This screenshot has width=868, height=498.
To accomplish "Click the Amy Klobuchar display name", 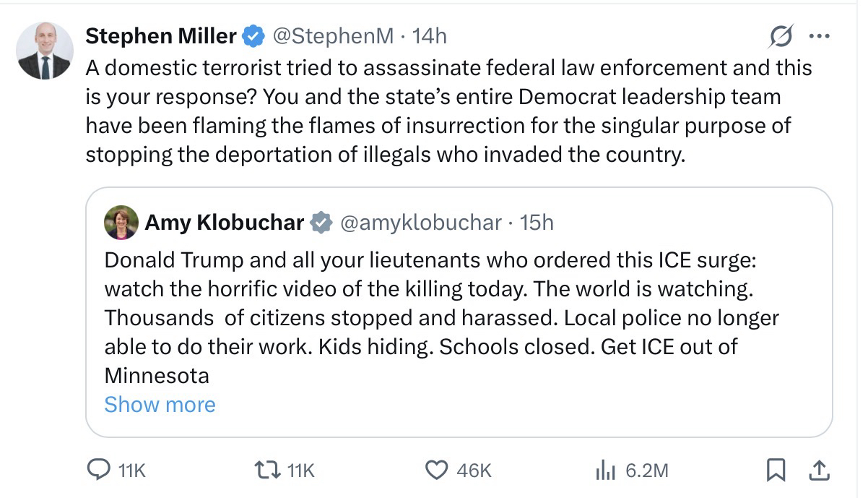I will [224, 223].
